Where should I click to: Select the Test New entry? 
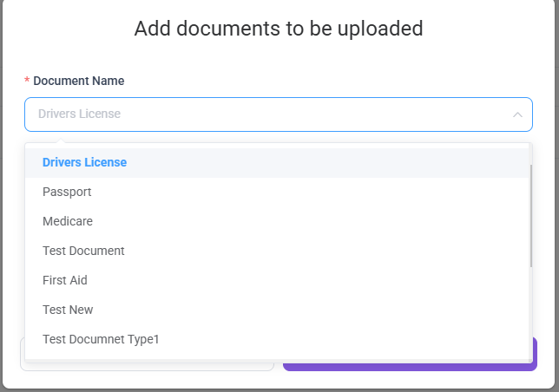tap(68, 310)
